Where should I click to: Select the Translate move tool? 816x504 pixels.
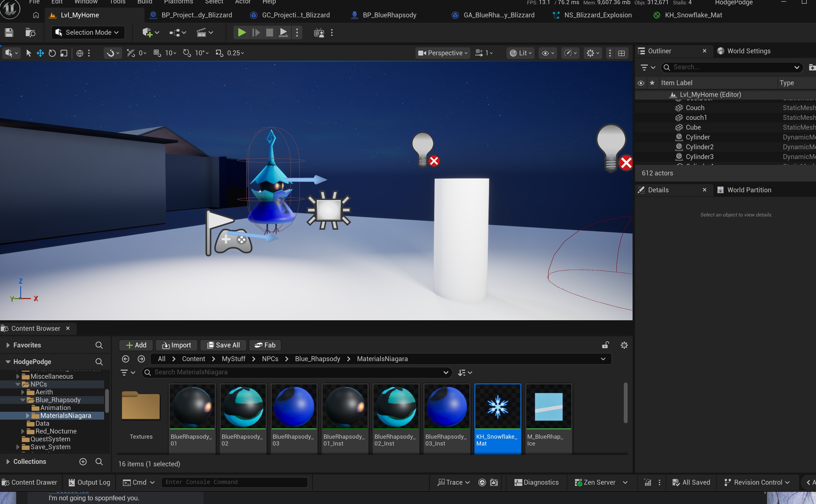coord(40,53)
